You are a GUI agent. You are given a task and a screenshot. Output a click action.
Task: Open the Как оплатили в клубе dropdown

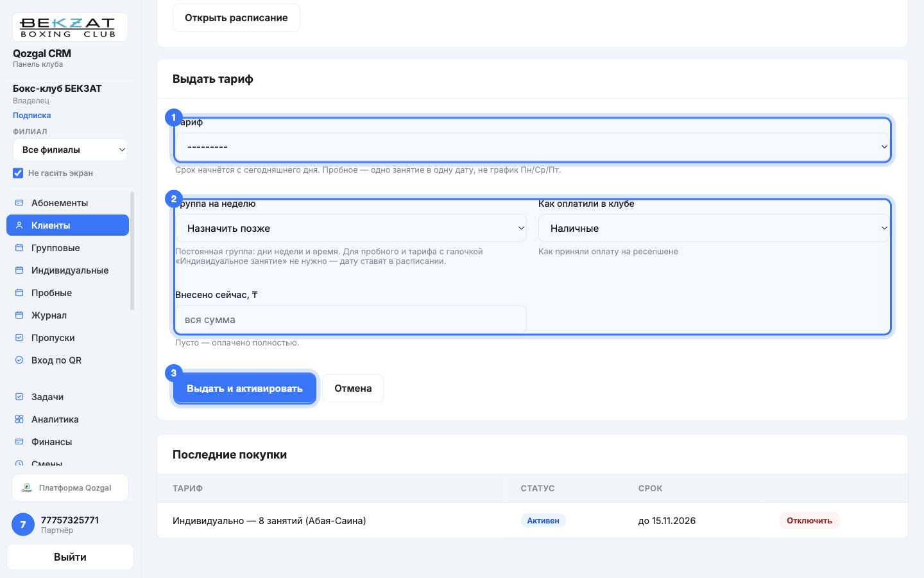(x=714, y=228)
